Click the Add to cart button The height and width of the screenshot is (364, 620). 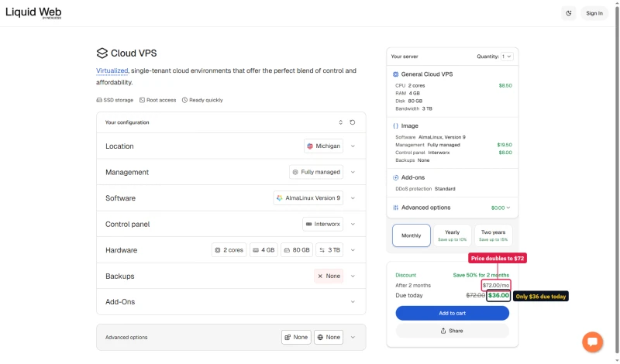point(453,313)
